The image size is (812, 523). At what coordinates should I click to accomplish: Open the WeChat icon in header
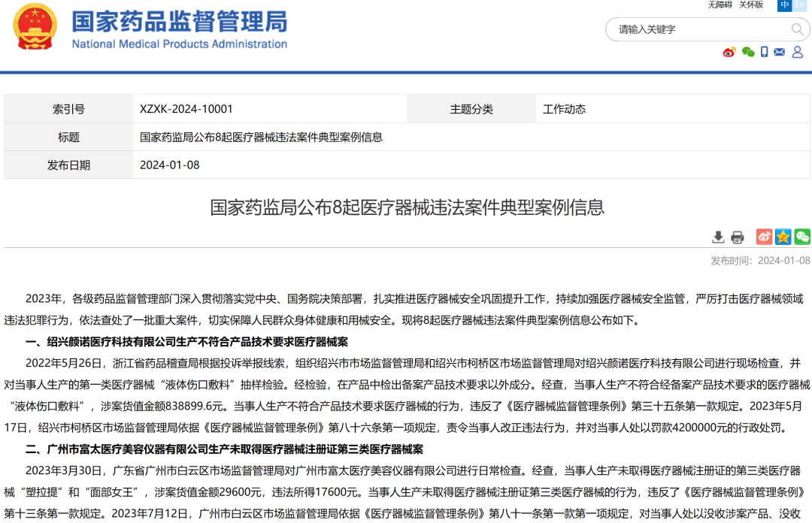pos(748,52)
